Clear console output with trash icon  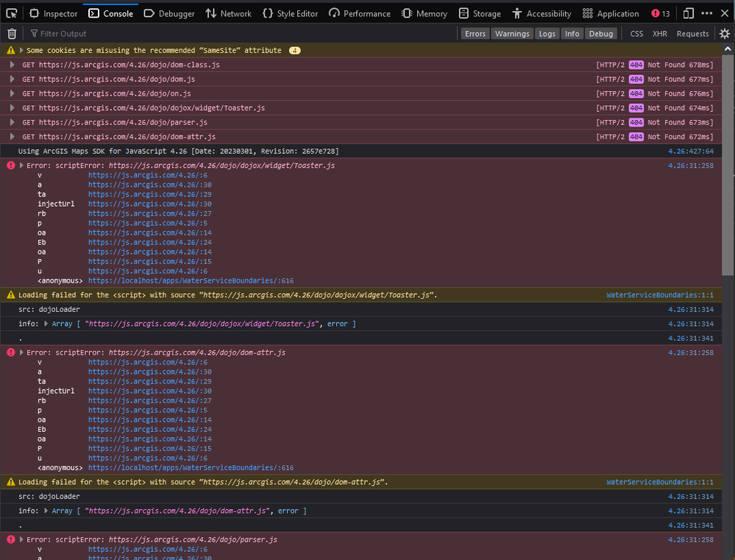click(x=12, y=34)
